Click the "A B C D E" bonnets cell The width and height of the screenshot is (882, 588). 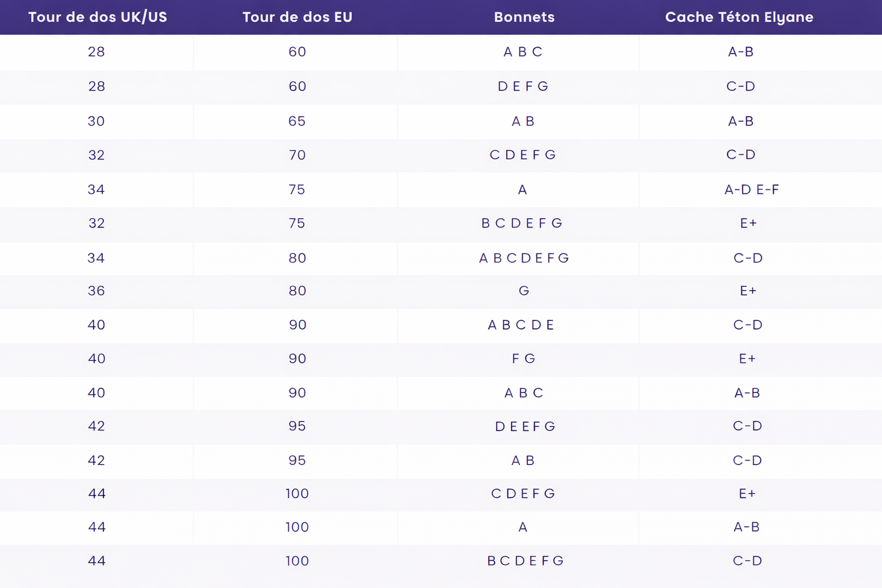(521, 325)
